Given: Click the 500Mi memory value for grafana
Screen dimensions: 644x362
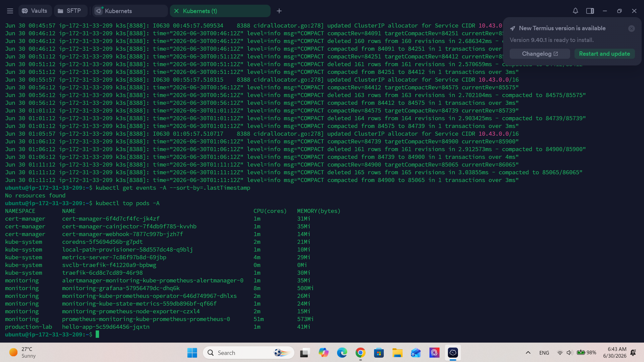Looking at the screenshot, I should tap(305, 288).
